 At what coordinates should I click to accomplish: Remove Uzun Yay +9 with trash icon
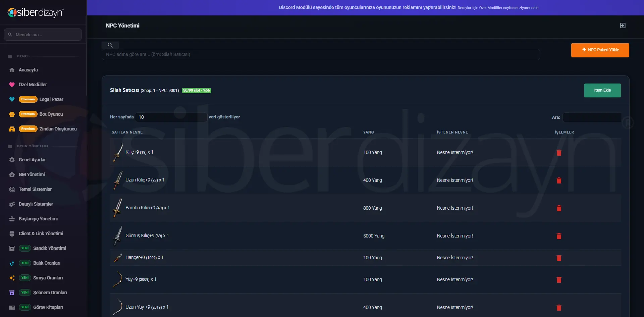point(559,308)
